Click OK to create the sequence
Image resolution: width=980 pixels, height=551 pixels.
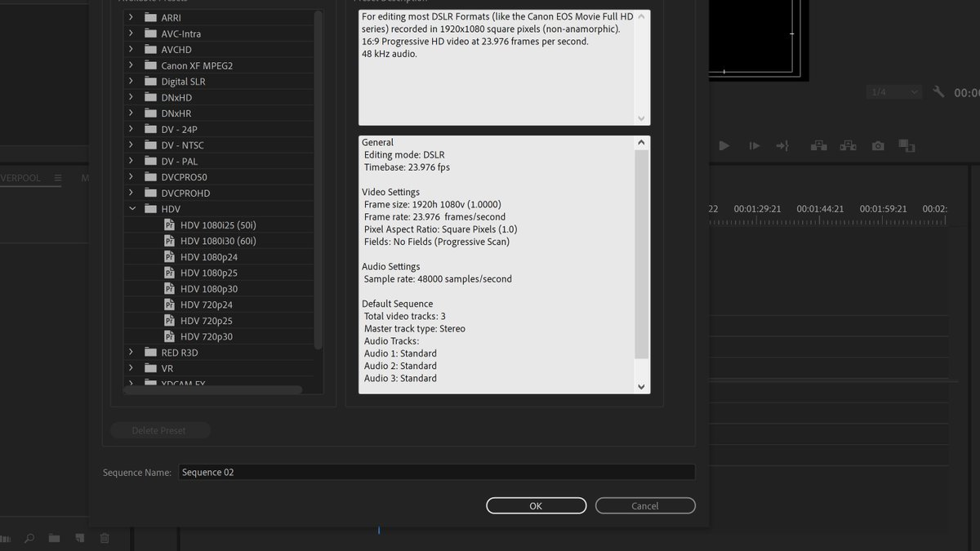pyautogui.click(x=536, y=505)
